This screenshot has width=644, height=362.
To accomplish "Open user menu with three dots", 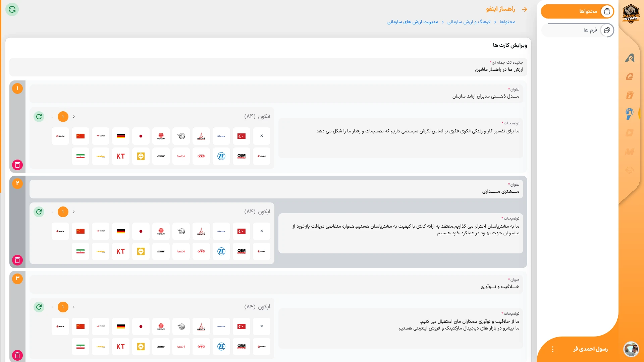I will coord(553,349).
